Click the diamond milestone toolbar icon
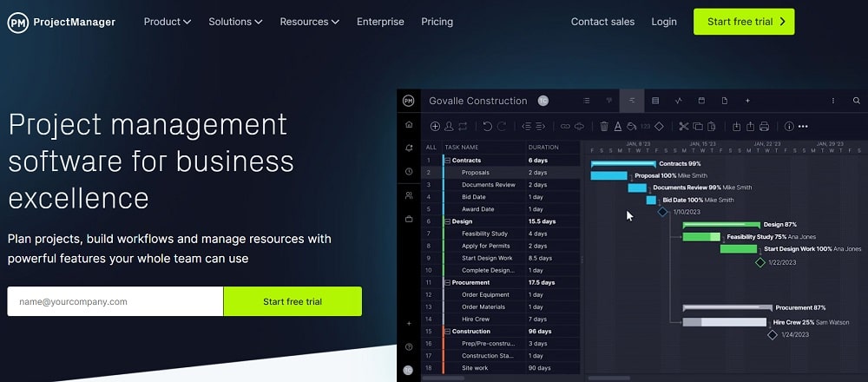Image resolution: width=868 pixels, height=382 pixels. point(659,126)
